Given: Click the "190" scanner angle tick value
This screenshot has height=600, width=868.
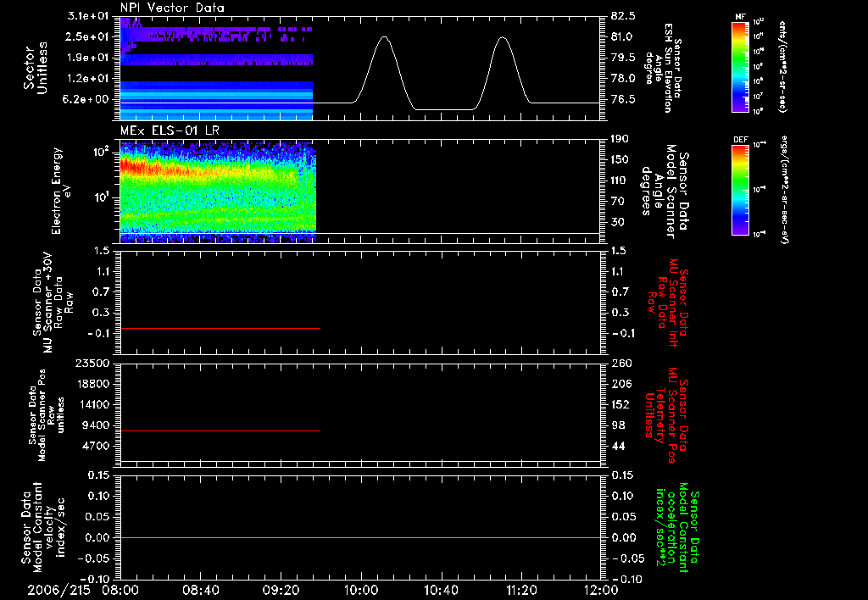Looking at the screenshot, I should click(x=620, y=139).
